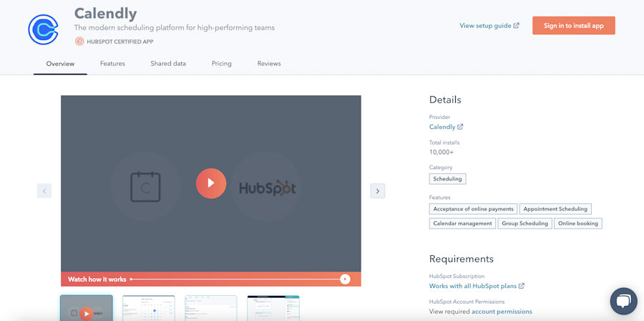644x321 pixels.
Task: Select the fourth screenshot thumbnail
Action: tap(273, 308)
